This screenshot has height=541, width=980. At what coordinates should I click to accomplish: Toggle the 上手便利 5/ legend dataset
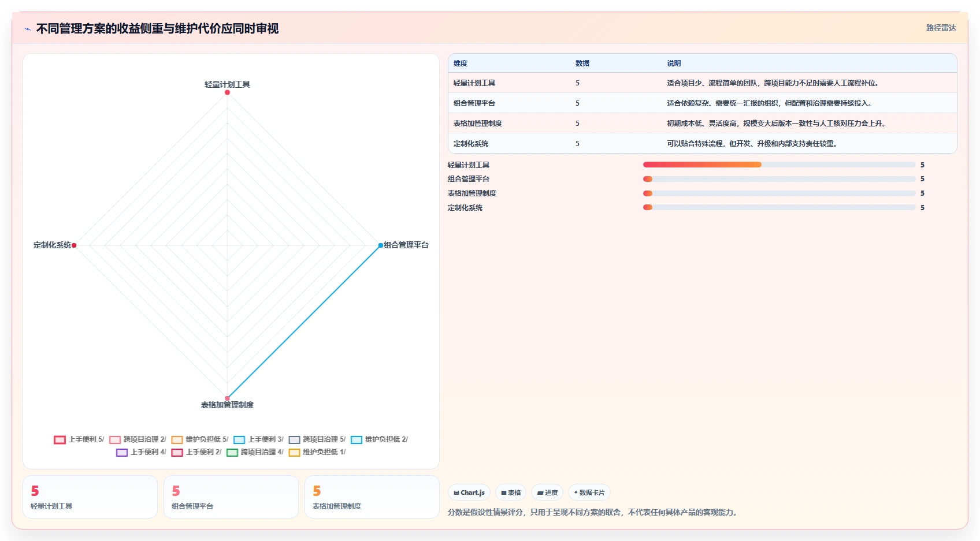click(79, 439)
